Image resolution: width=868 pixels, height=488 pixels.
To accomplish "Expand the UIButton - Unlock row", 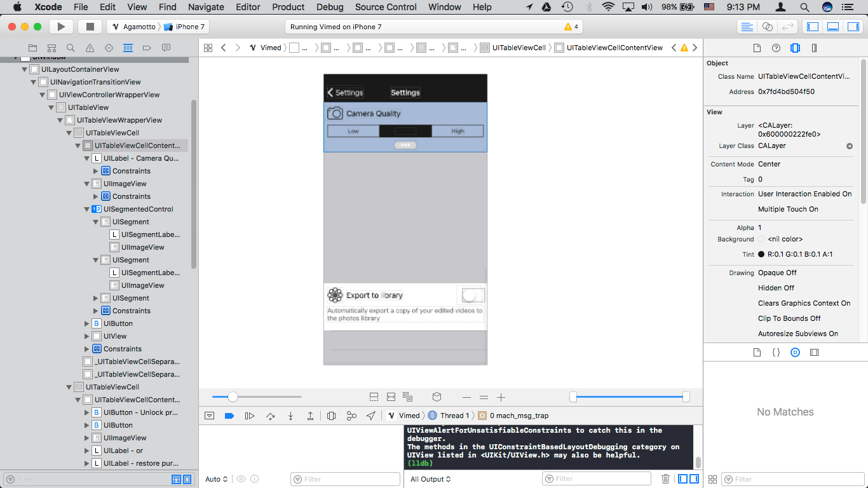I will [x=87, y=412].
